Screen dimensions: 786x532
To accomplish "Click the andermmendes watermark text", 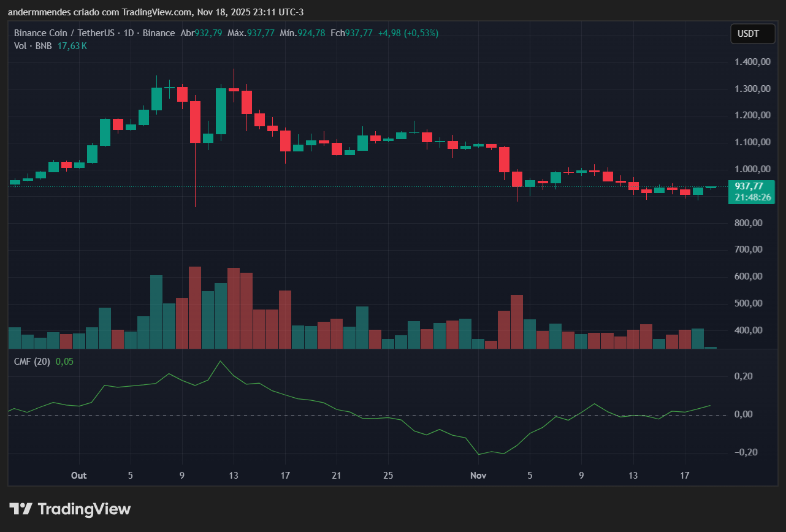I will (39, 12).
